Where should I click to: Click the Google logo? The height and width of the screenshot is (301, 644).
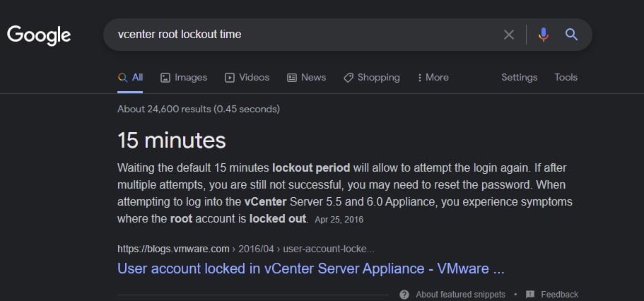coord(39,35)
